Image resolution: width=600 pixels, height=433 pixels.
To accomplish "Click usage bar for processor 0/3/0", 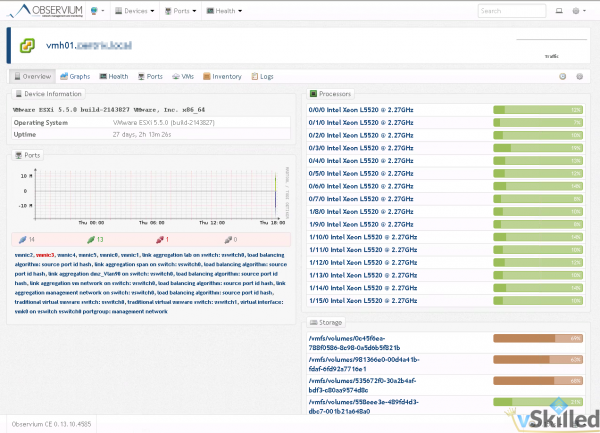I will [x=538, y=148].
